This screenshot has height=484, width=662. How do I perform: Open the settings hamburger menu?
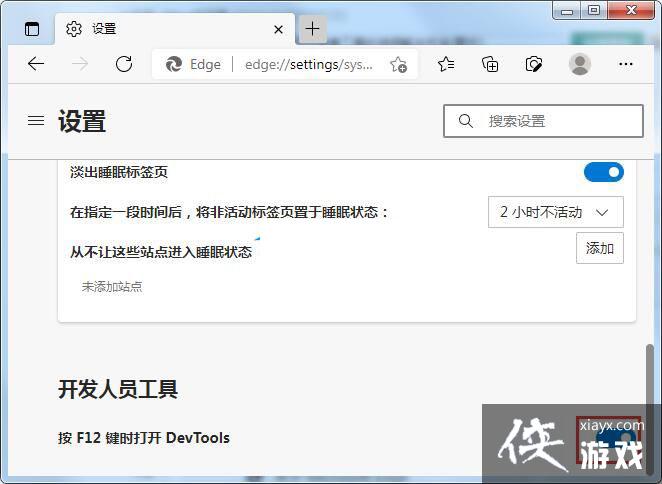(36, 121)
